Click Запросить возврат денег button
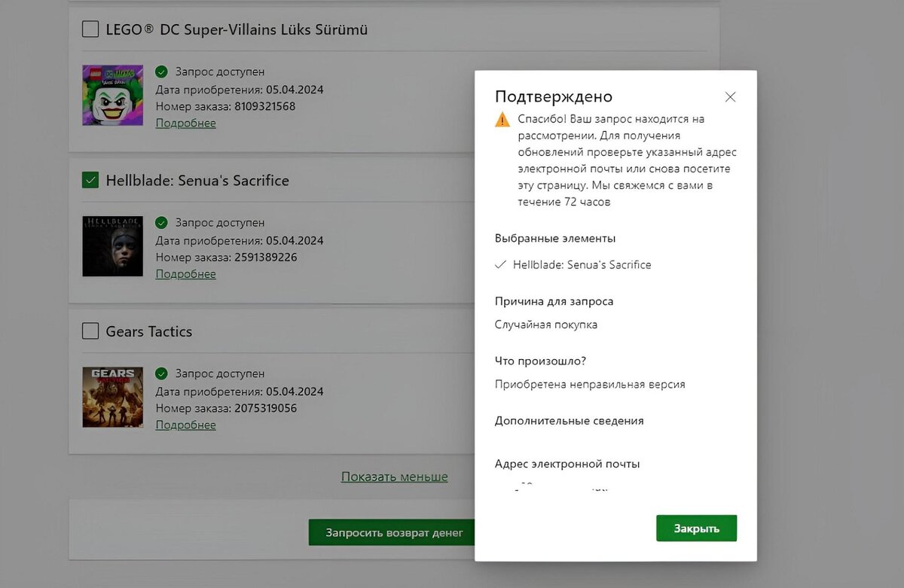 [392, 532]
